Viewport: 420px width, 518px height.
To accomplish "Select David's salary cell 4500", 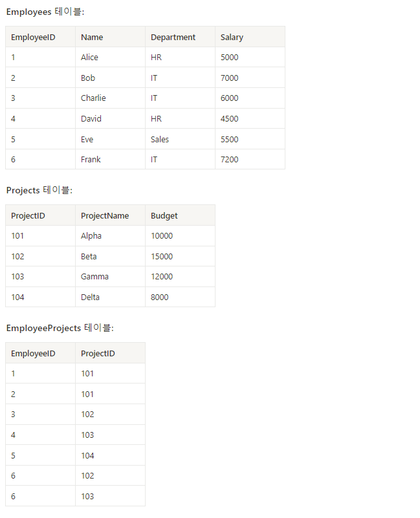I will pyautogui.click(x=250, y=118).
